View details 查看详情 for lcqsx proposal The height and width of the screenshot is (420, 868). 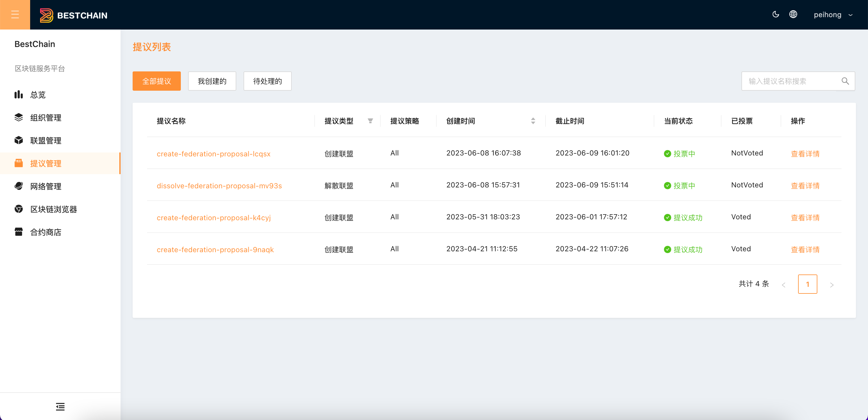pyautogui.click(x=805, y=154)
